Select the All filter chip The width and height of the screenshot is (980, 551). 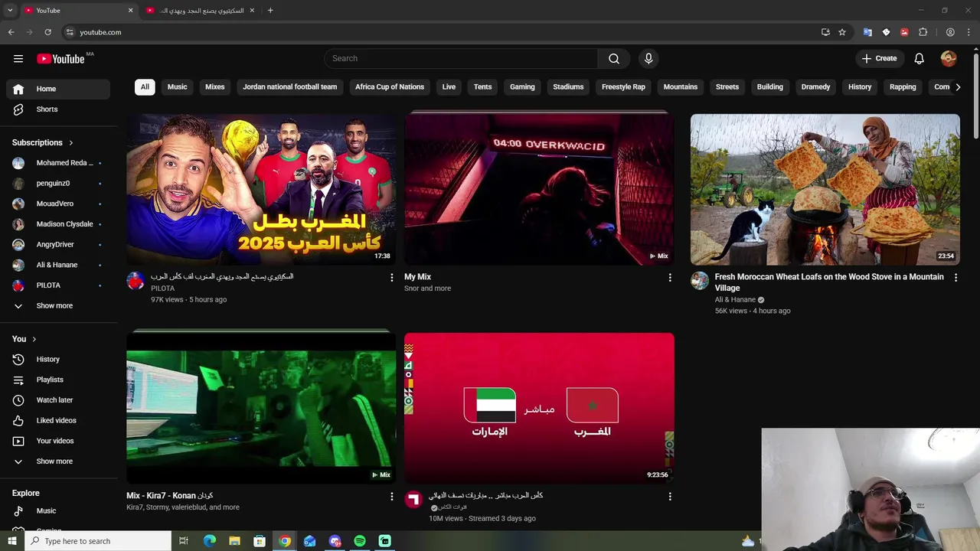click(145, 87)
